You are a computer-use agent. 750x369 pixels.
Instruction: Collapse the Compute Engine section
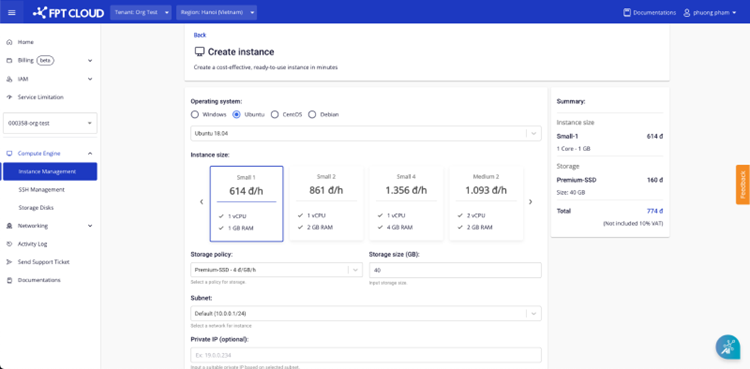click(x=90, y=154)
